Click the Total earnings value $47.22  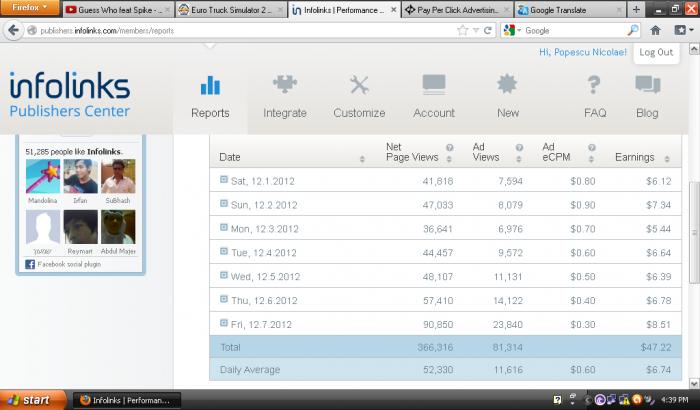click(655, 347)
